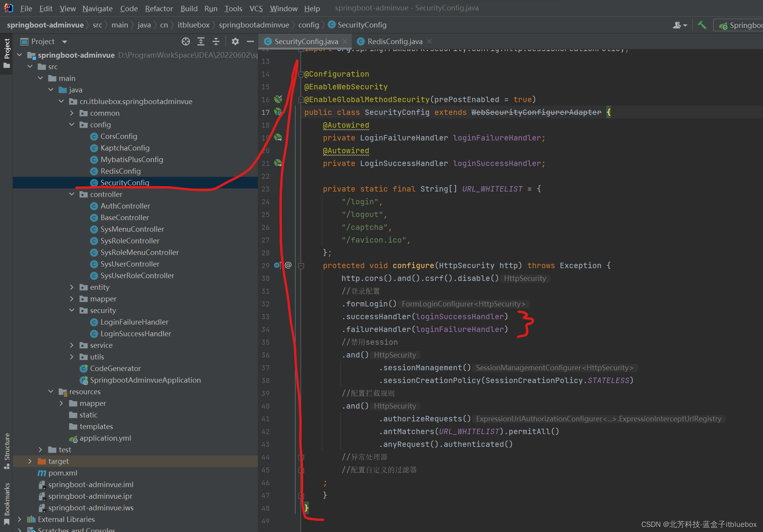Open Project panel settings gear
This screenshot has width=763, height=532.
pyautogui.click(x=235, y=41)
